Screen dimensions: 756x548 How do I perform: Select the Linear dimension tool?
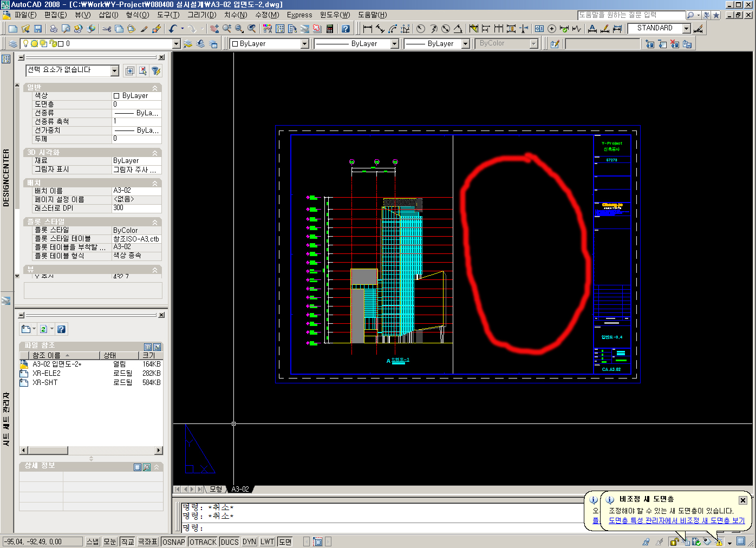(368, 29)
